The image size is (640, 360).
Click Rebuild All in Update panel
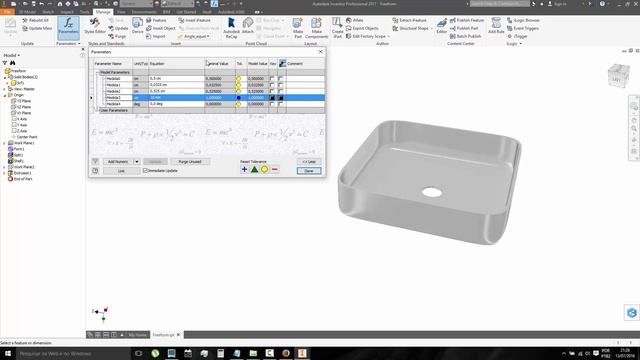click(36, 20)
